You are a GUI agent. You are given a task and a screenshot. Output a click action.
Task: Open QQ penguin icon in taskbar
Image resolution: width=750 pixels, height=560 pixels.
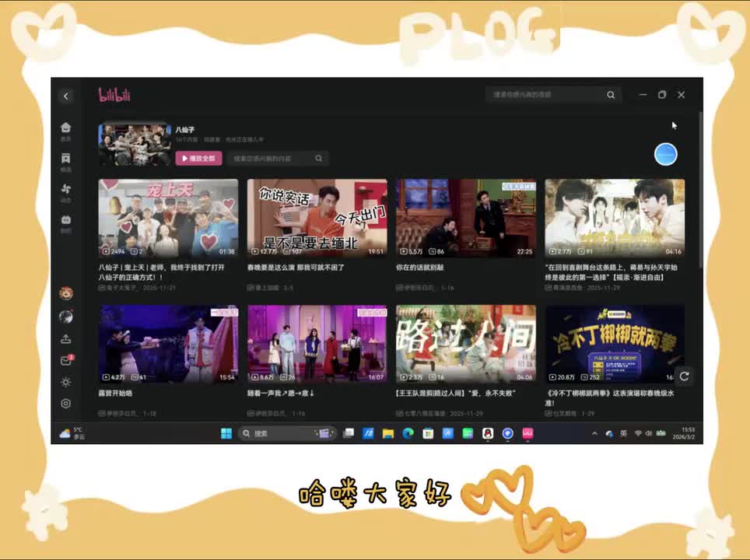(488, 433)
